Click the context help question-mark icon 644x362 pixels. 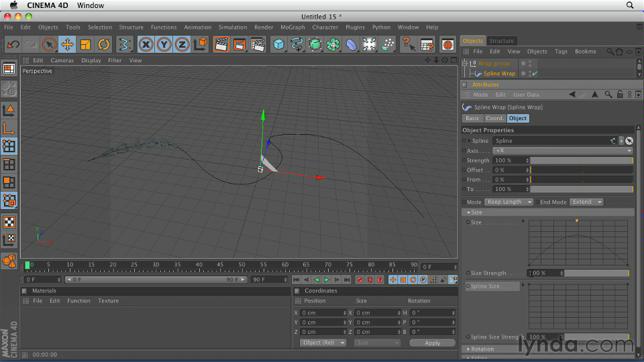point(408,44)
